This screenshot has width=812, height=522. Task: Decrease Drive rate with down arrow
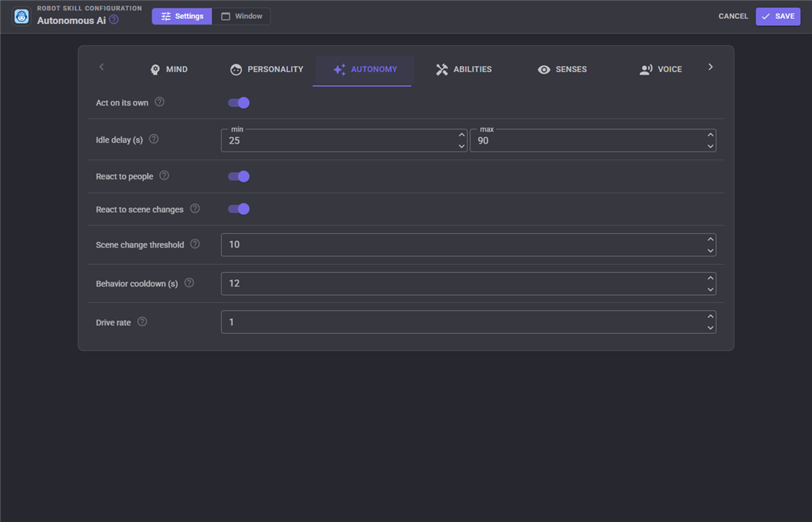point(710,328)
